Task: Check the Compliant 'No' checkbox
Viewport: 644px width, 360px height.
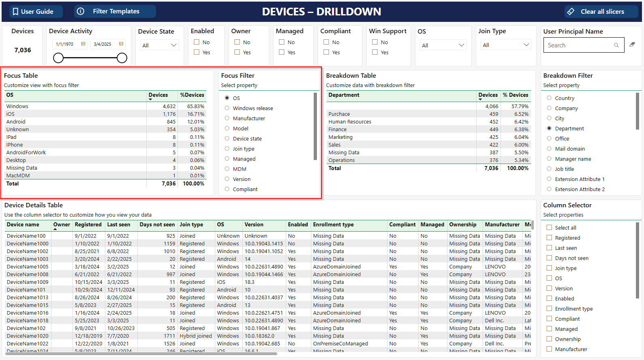Action: (326, 42)
